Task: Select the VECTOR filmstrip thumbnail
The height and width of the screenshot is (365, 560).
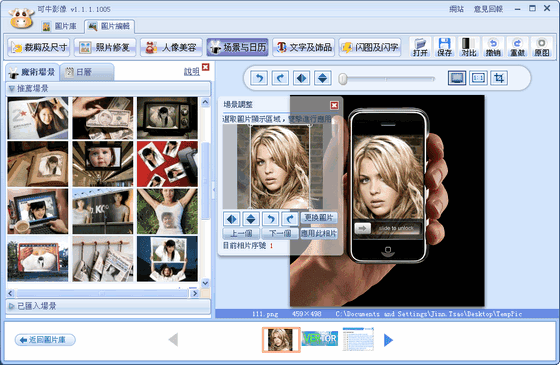Action: (x=320, y=338)
